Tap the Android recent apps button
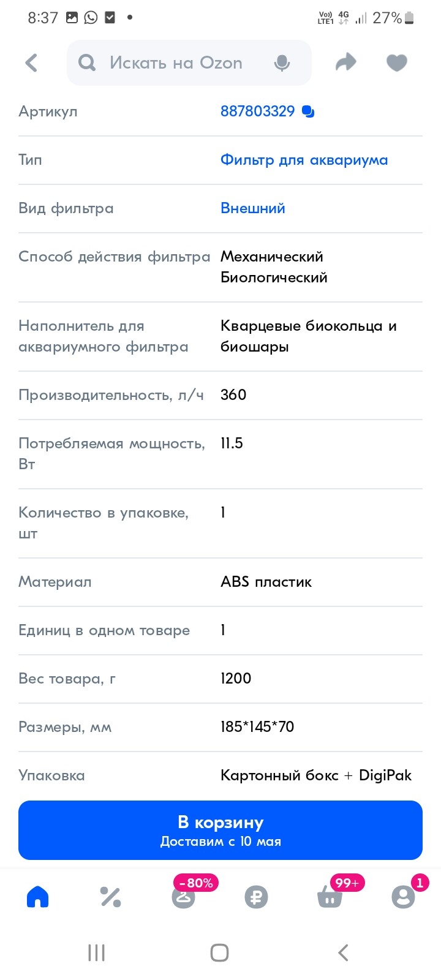The height and width of the screenshot is (980, 441). (96, 952)
